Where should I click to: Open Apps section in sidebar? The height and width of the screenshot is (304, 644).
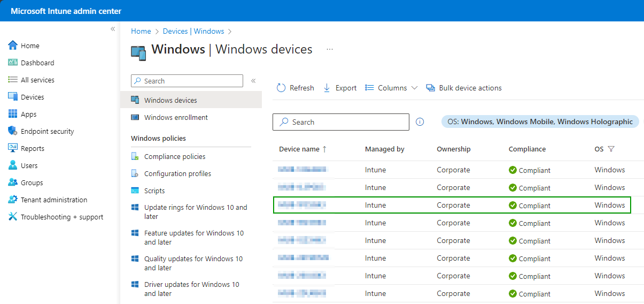[x=22, y=114]
